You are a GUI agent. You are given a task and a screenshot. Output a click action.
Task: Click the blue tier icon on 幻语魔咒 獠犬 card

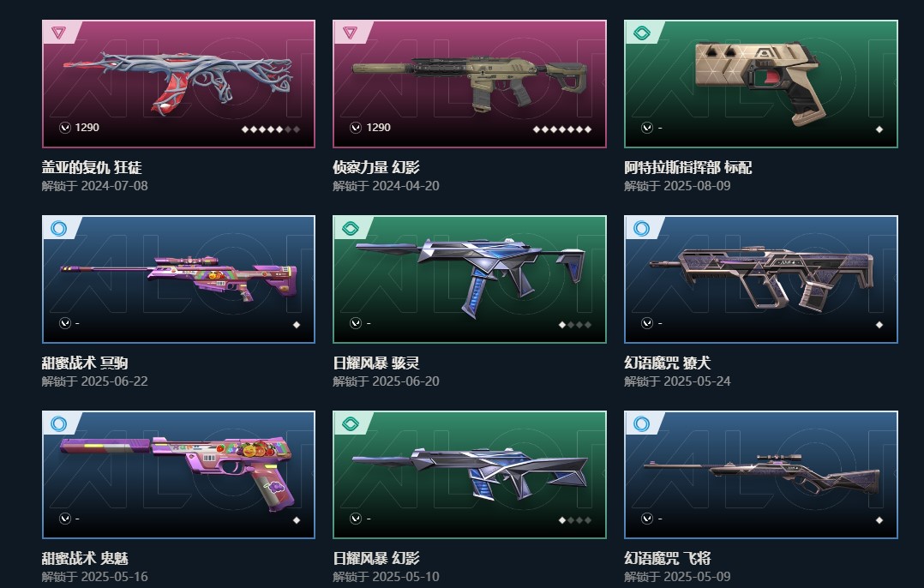(641, 228)
